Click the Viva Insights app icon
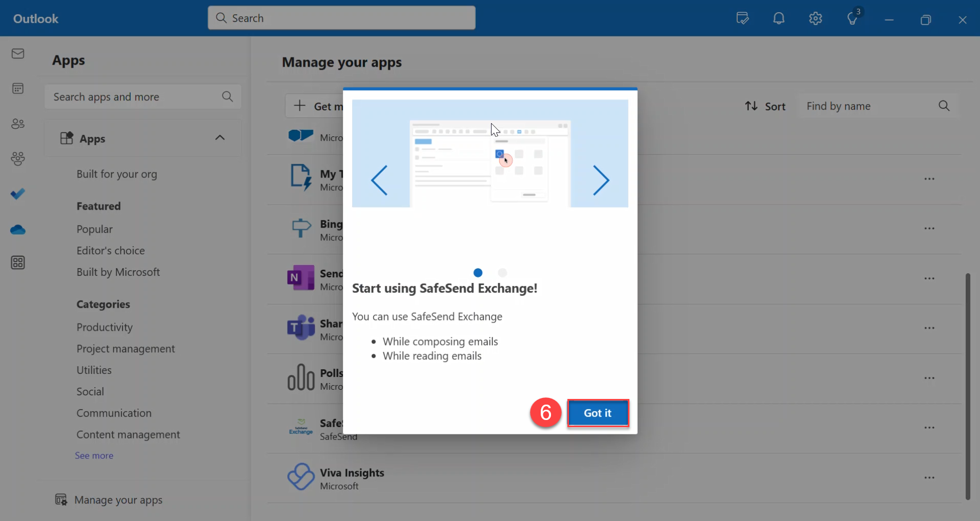Image resolution: width=980 pixels, height=521 pixels. [301, 477]
